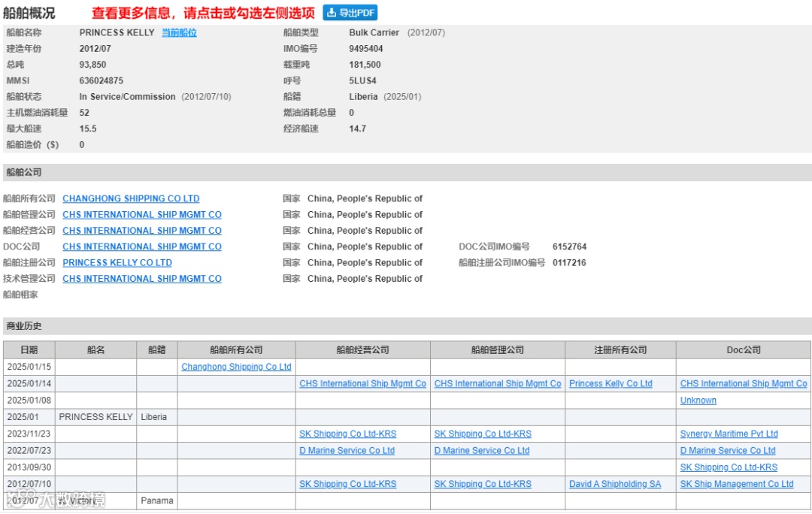Screen dimensions: 812x514
Task: Select In Service/Commission status value
Action: click(127, 97)
